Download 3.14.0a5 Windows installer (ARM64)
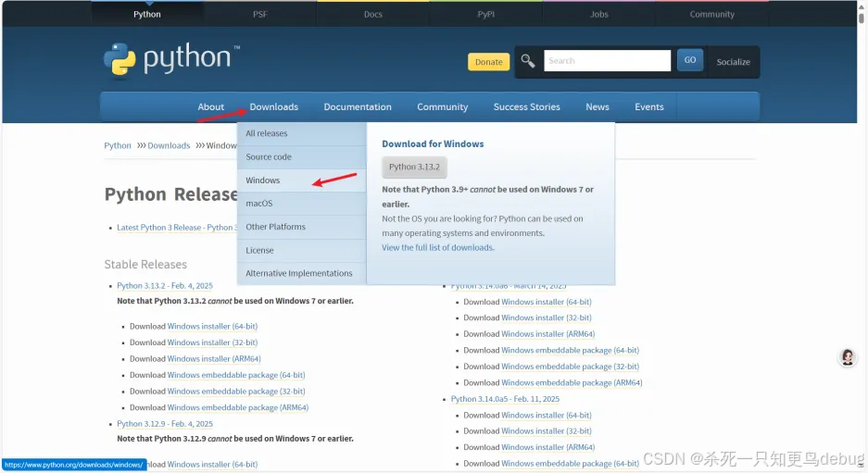Viewport: 868px width, 473px height. pyautogui.click(x=548, y=448)
